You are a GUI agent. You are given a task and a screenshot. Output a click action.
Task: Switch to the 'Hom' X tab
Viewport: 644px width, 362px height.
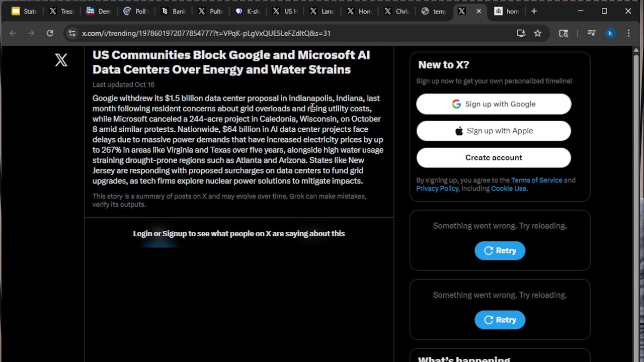(359, 11)
